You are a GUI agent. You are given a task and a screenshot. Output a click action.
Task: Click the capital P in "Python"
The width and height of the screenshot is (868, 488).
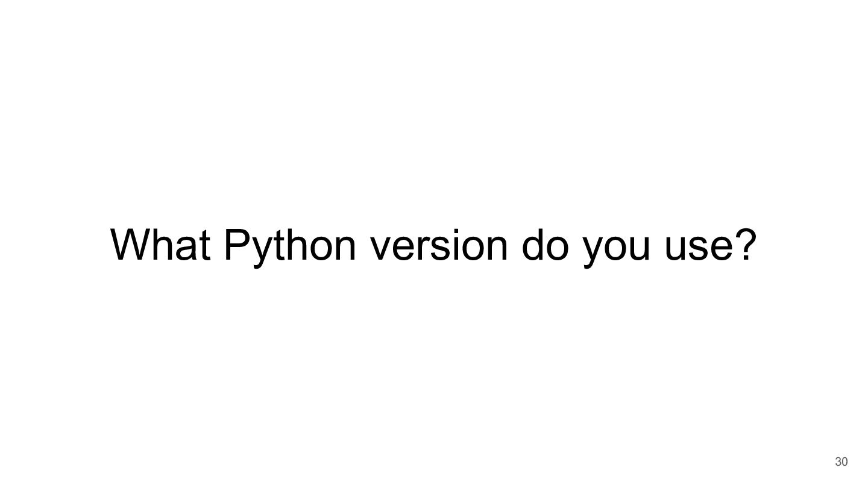(x=238, y=245)
